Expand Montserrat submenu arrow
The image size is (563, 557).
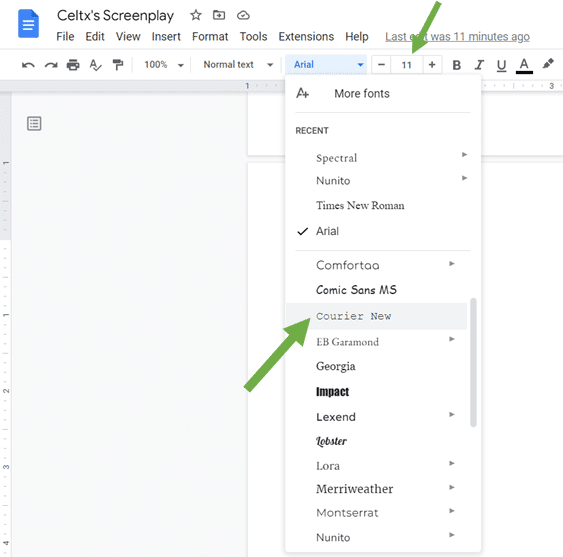(x=452, y=511)
